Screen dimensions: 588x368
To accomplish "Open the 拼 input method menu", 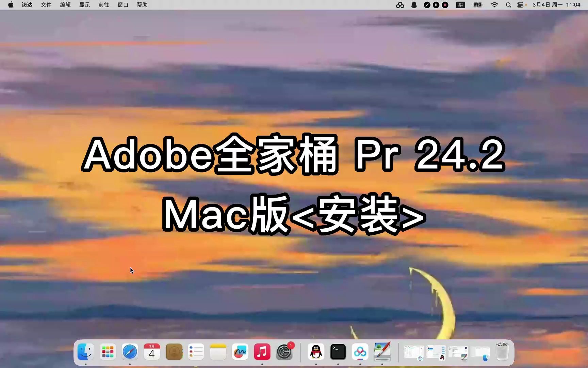I will [460, 5].
